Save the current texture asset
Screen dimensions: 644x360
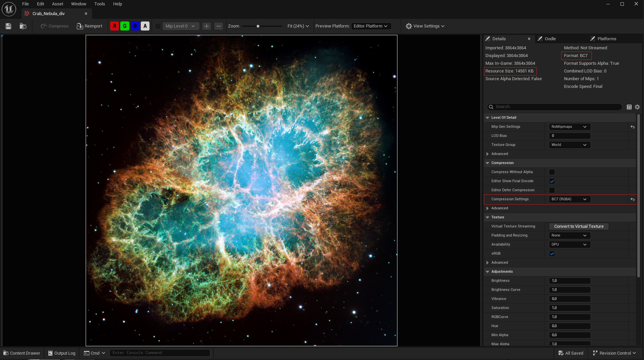pyautogui.click(x=8, y=26)
